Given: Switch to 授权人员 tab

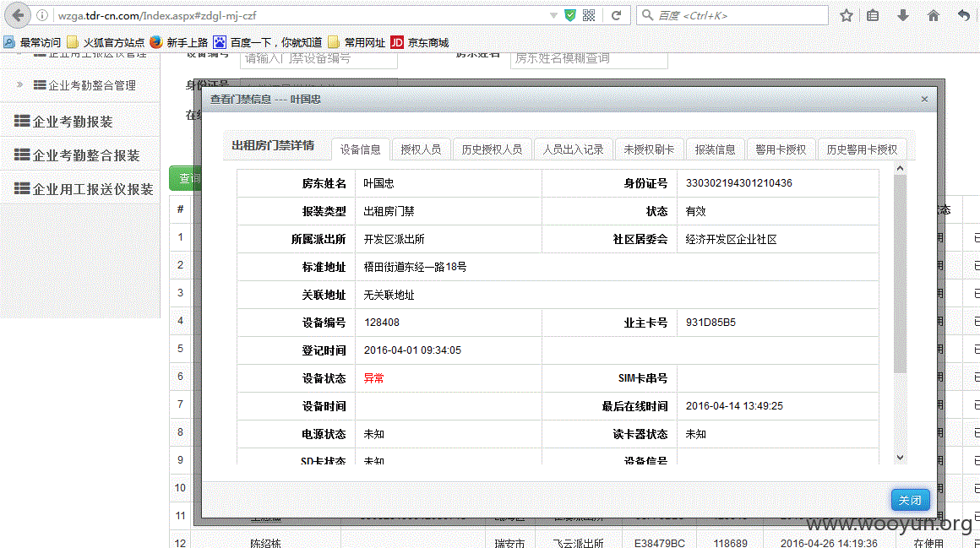Looking at the screenshot, I should [421, 149].
